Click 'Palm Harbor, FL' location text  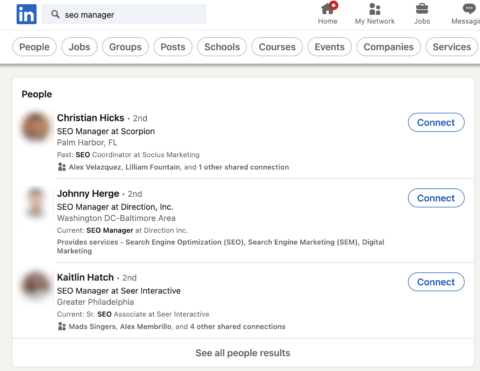coord(87,142)
